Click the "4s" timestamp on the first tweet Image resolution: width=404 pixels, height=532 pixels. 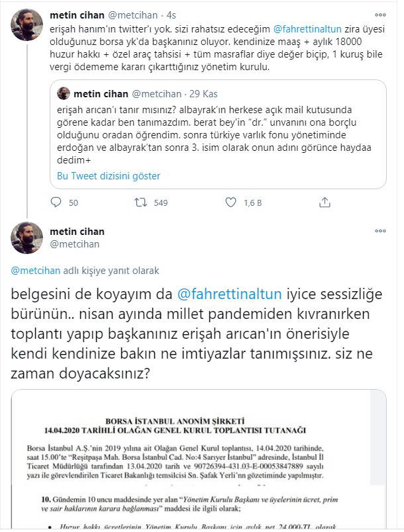point(173,14)
